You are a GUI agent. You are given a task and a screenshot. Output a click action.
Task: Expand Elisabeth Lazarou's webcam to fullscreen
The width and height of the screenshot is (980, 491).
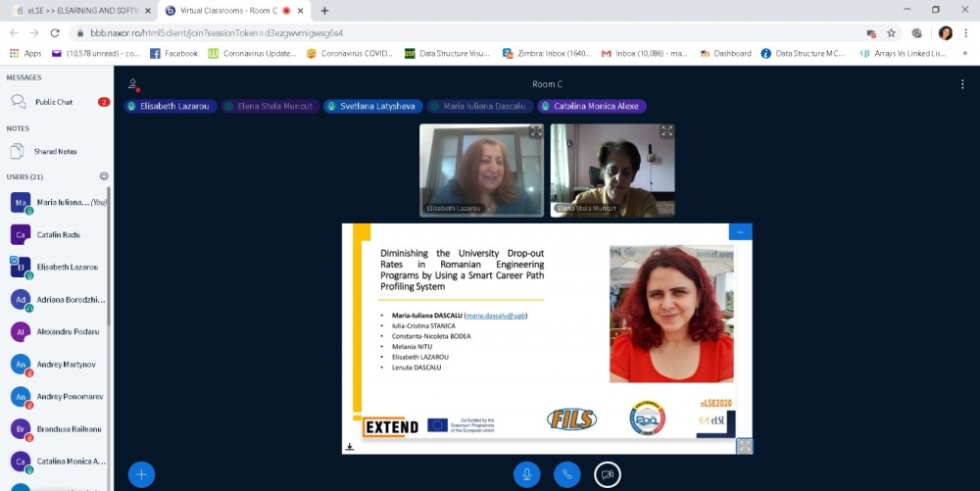536,131
